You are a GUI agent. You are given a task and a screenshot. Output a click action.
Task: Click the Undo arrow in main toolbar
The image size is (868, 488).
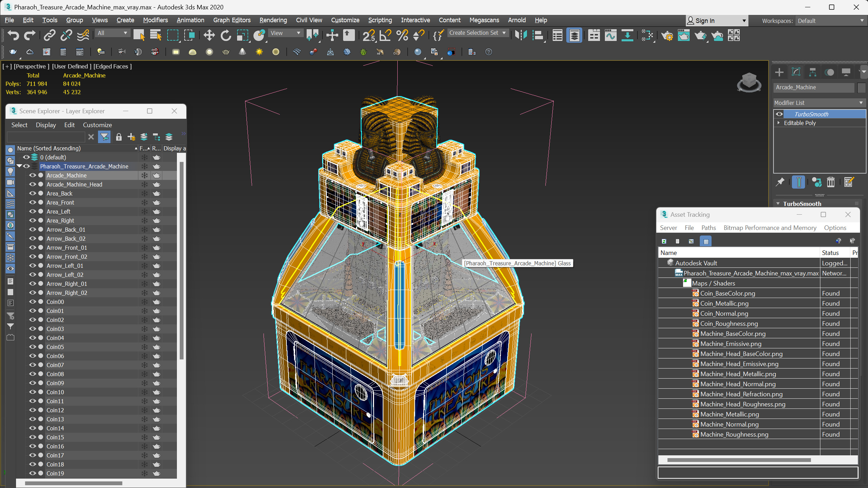click(x=13, y=35)
